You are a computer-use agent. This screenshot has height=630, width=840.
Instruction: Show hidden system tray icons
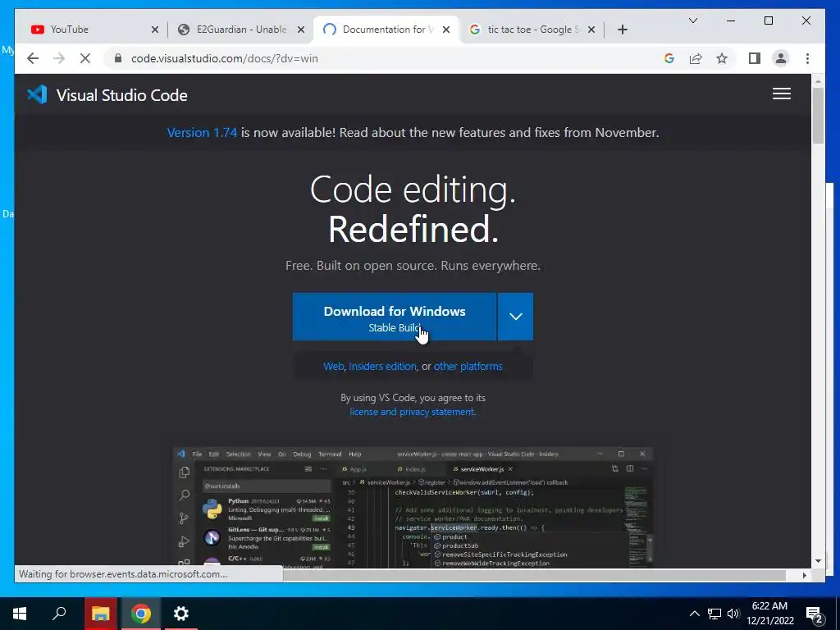[694, 614]
